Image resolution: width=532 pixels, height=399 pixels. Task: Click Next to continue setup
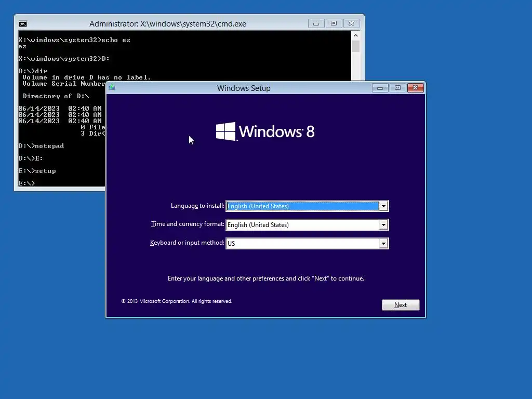tap(401, 304)
